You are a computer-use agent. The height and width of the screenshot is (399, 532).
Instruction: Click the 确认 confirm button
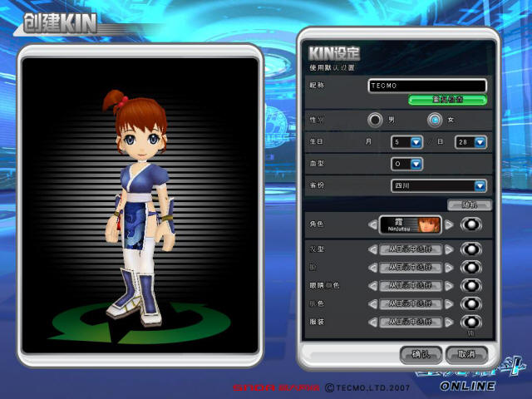[x=421, y=355]
